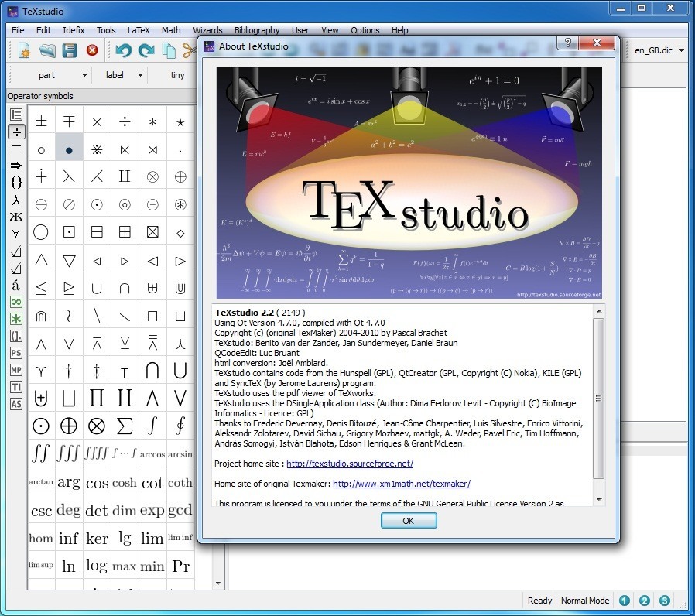Insert the log function
Screen dimensions: 695x616
(x=97, y=566)
